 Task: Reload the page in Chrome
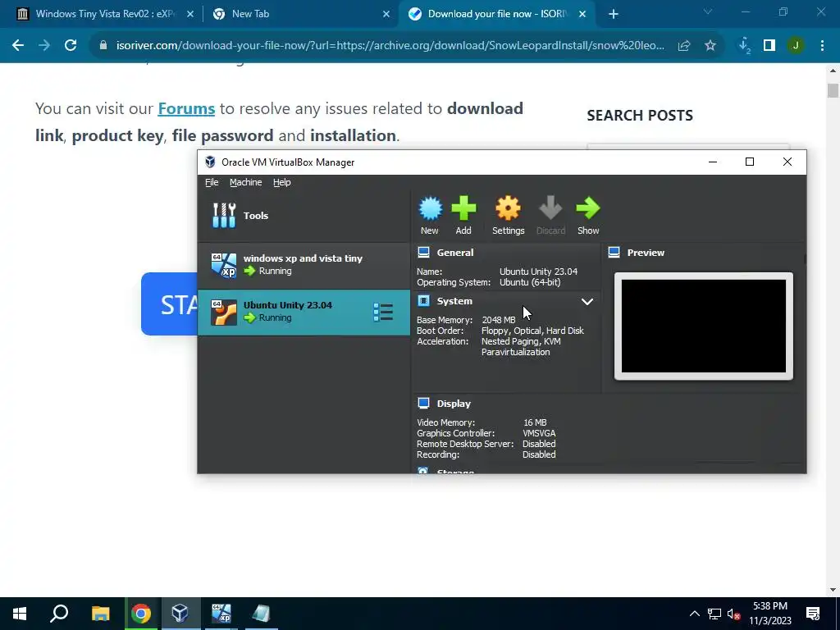click(71, 46)
